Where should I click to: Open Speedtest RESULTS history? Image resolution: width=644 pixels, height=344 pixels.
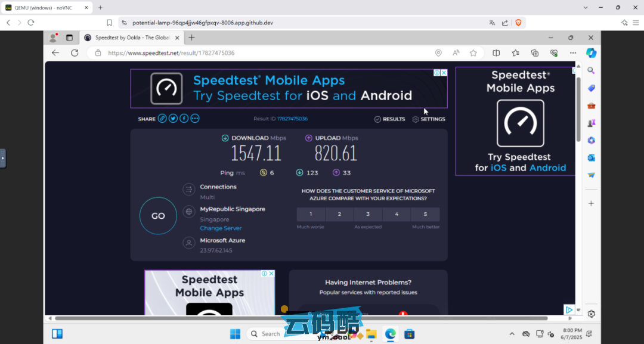coord(389,119)
